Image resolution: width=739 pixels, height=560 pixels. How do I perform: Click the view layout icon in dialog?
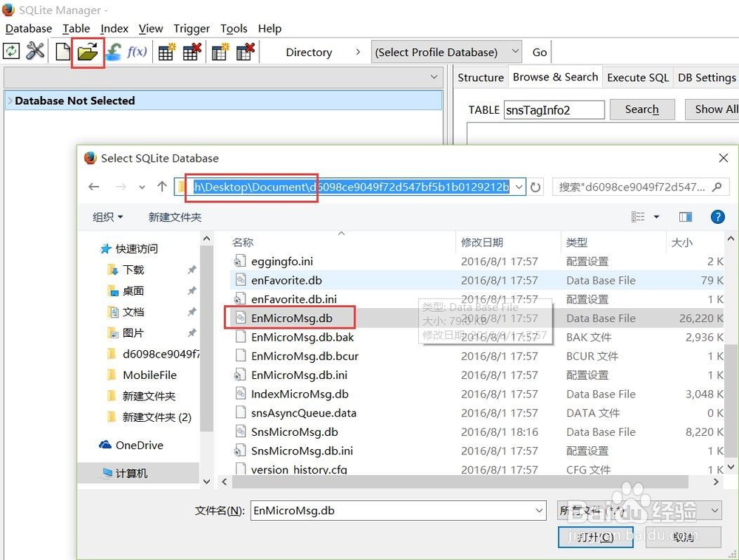coord(638,216)
